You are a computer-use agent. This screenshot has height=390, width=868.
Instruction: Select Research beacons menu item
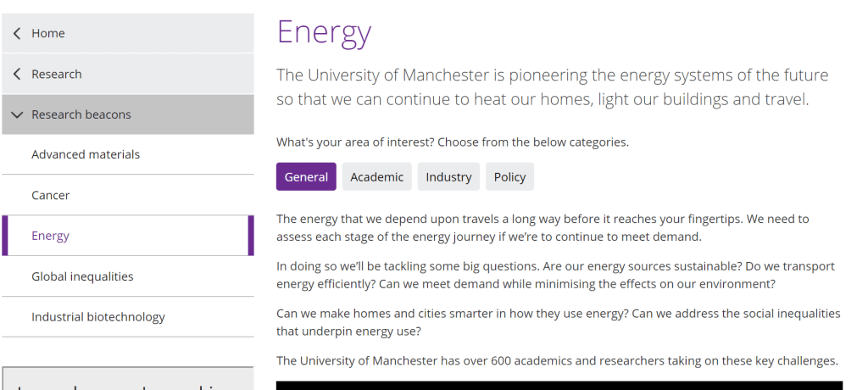[x=81, y=114]
